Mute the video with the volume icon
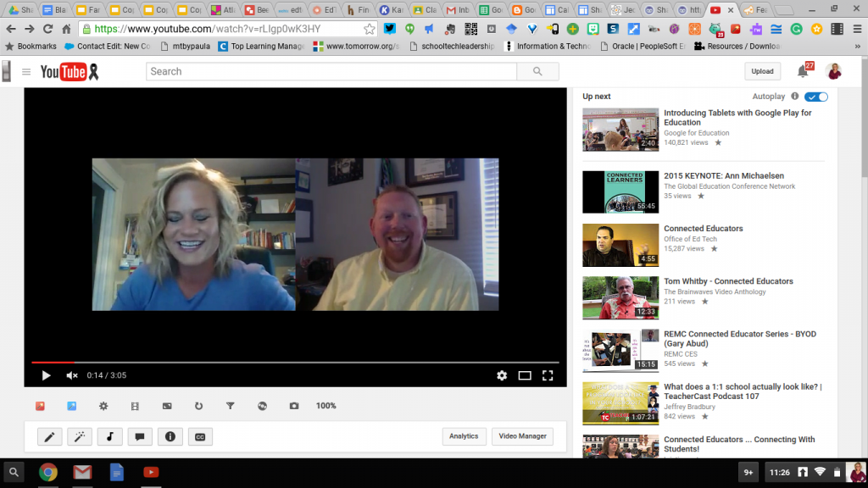Image resolution: width=868 pixels, height=488 pixels. coord(71,374)
